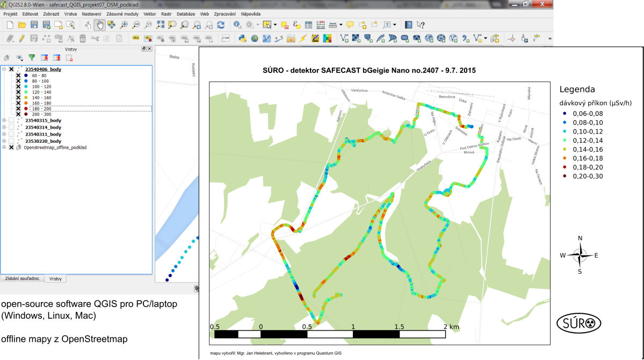Remove layer using the red minus icon

(69, 58)
